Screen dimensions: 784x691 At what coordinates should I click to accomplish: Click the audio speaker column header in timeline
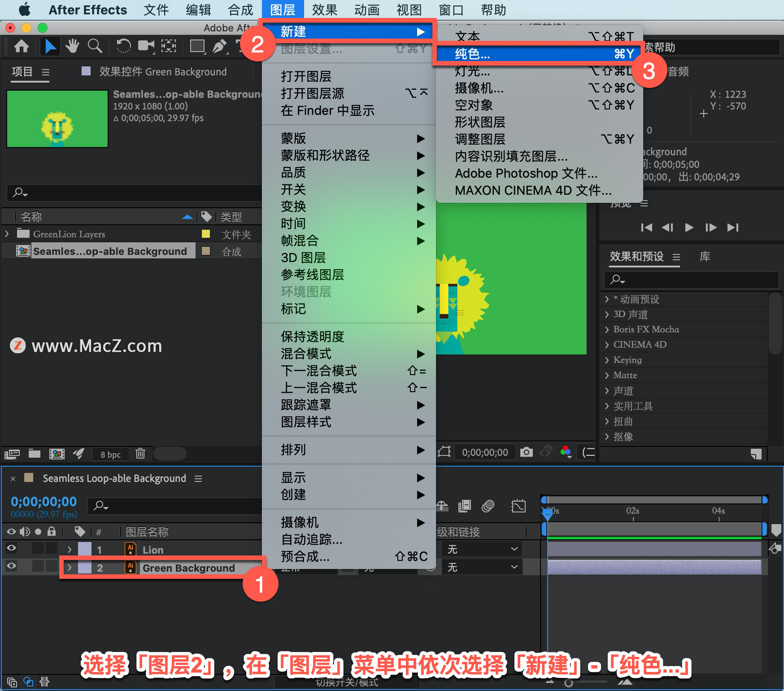[x=25, y=532]
